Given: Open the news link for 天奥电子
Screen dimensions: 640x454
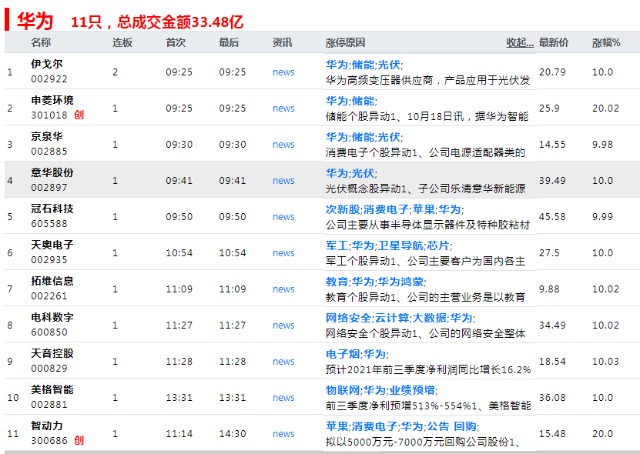Looking at the screenshot, I should [283, 253].
